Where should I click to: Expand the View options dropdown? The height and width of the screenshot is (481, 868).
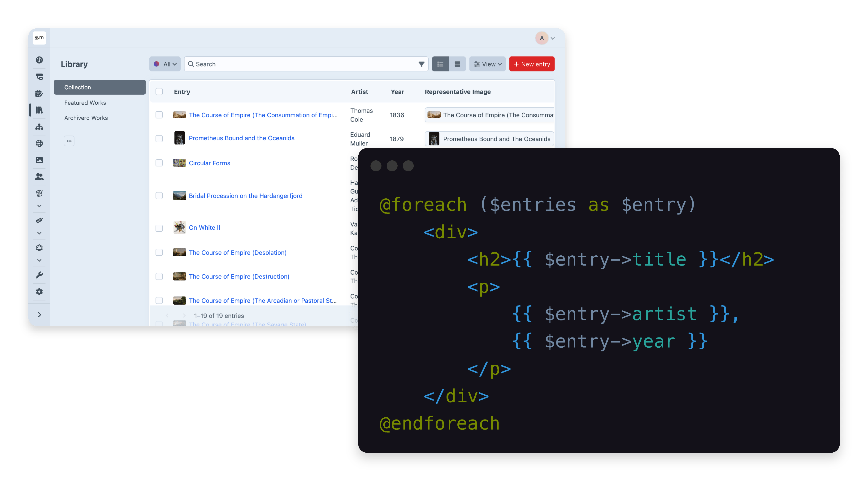click(487, 64)
